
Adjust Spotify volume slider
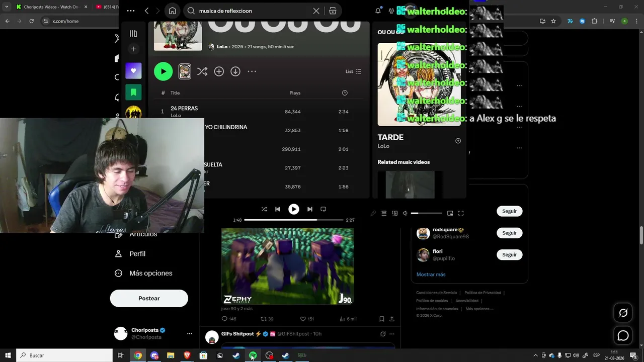coord(426,213)
